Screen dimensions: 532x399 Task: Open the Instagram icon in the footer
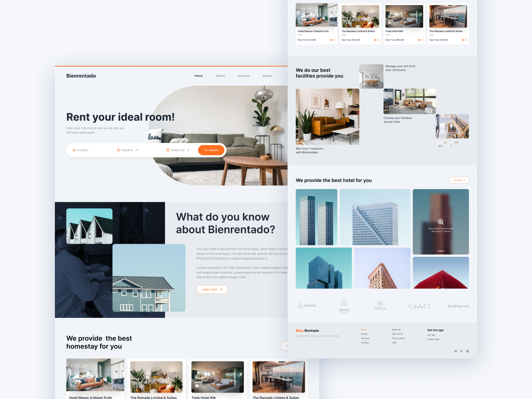467,351
